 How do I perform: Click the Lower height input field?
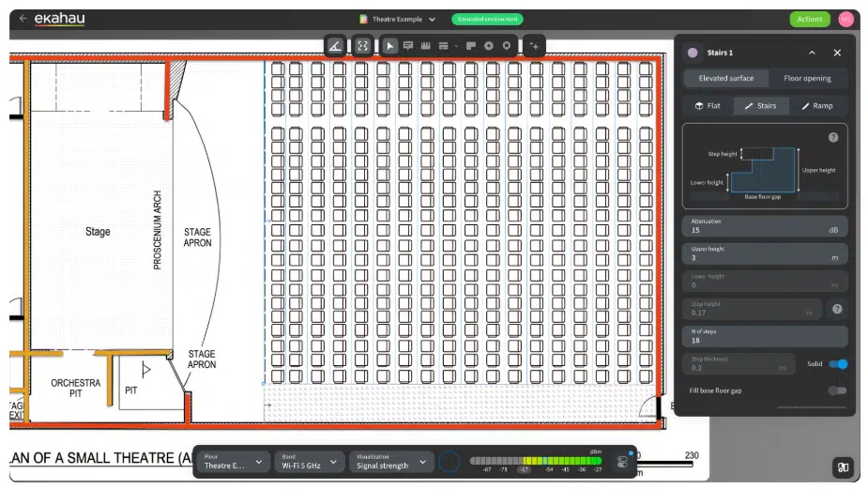pyautogui.click(x=765, y=282)
